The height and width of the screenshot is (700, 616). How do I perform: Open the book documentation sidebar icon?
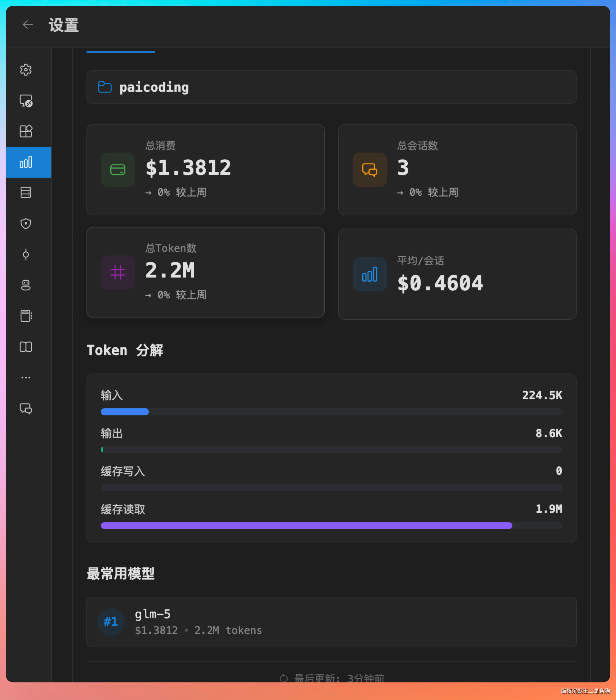tap(26, 347)
